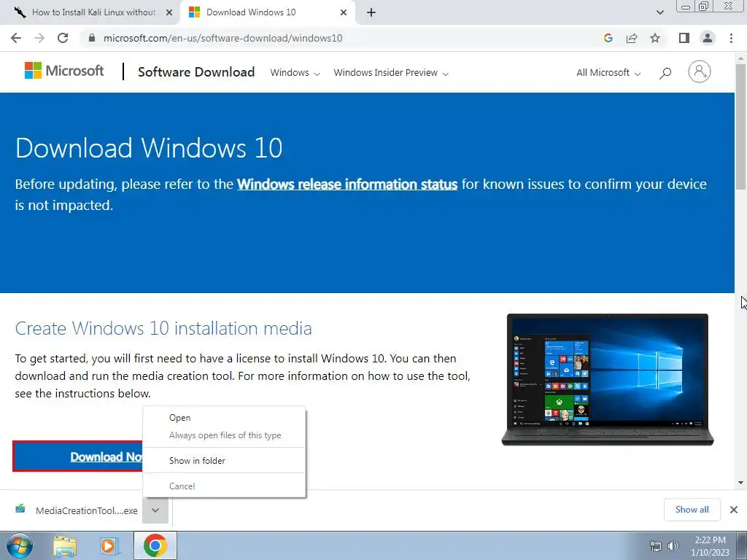
Task: Select the Download Windows 10 tab
Action: pos(267,12)
